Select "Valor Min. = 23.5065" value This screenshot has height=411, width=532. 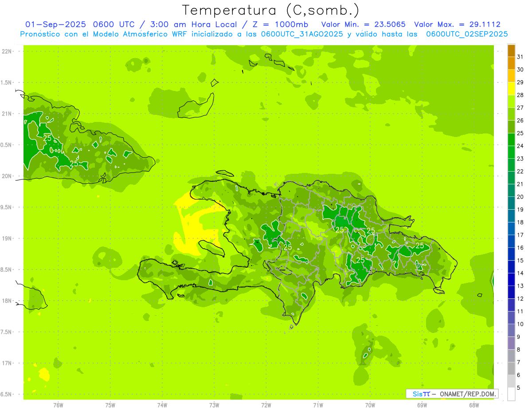click(363, 24)
